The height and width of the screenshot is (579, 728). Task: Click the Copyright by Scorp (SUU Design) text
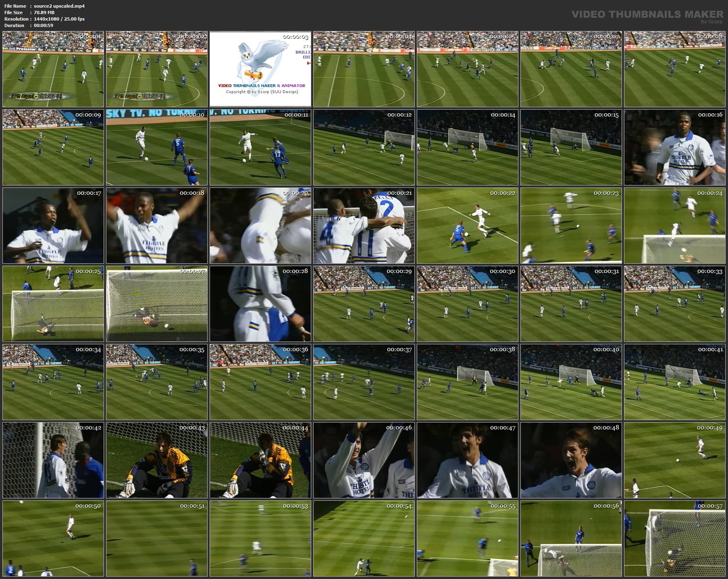[262, 92]
